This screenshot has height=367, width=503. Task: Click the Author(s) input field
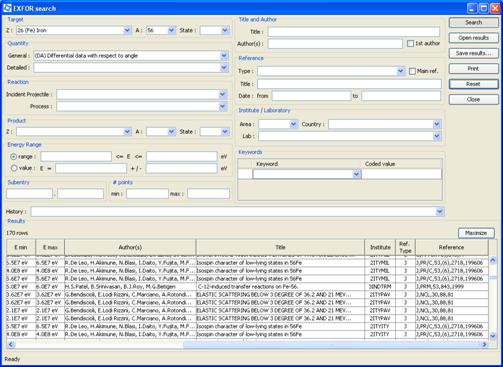pos(335,44)
